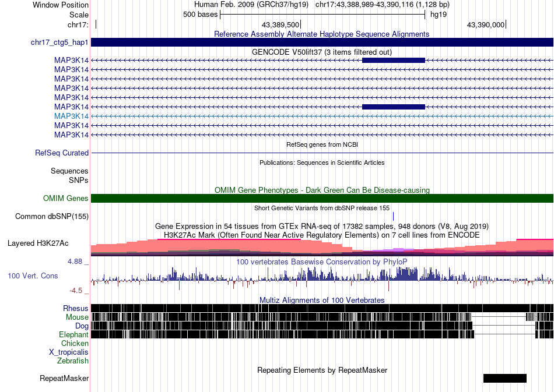Open the GENCODE V50lift37 track title

click(x=322, y=52)
